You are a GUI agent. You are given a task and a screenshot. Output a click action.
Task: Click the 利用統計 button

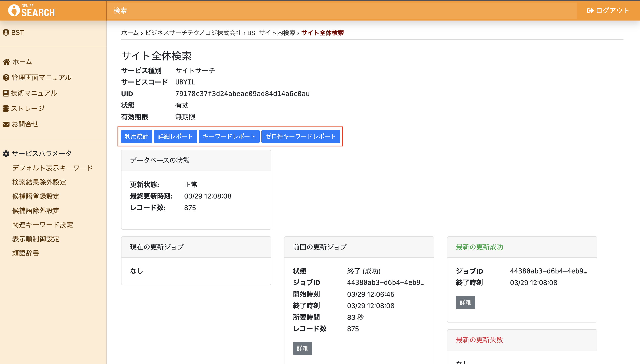(x=137, y=136)
